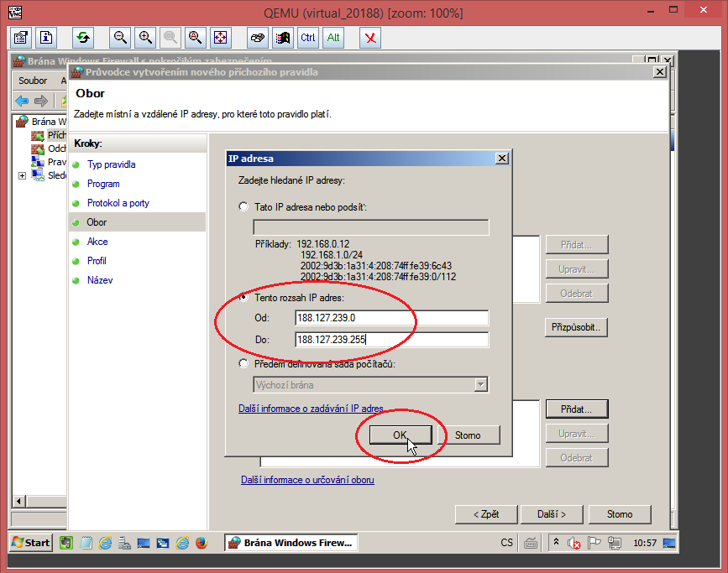
Task: Close the new inbound rule wizard window
Action: pos(660,72)
